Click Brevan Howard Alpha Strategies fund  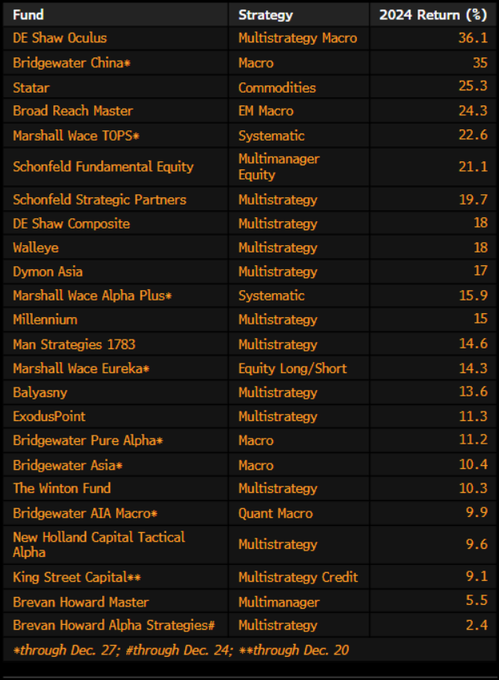114,625
